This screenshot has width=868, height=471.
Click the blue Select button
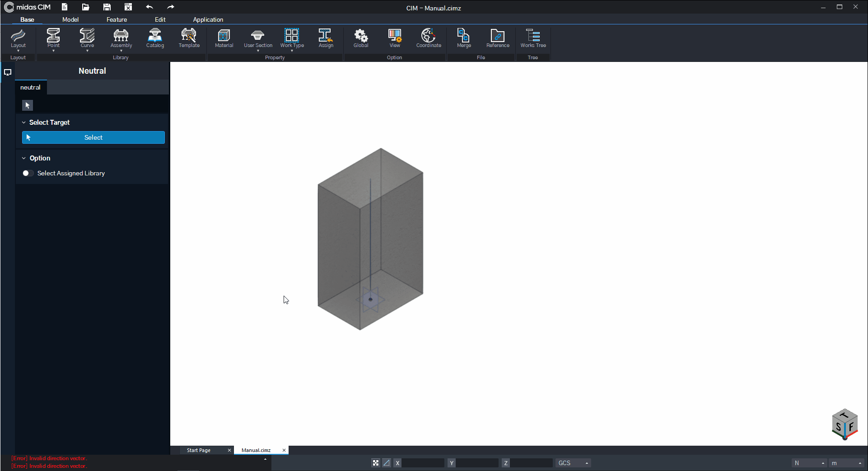(x=93, y=137)
